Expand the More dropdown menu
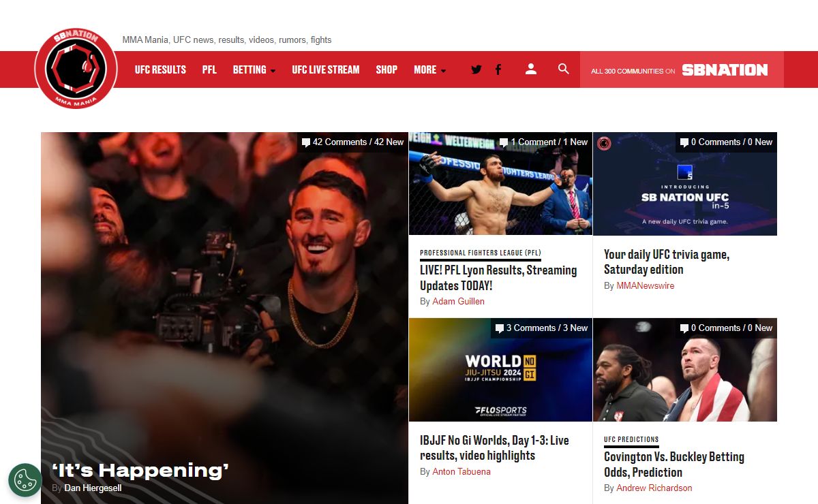Viewport: 818px width, 504px height. [429, 69]
